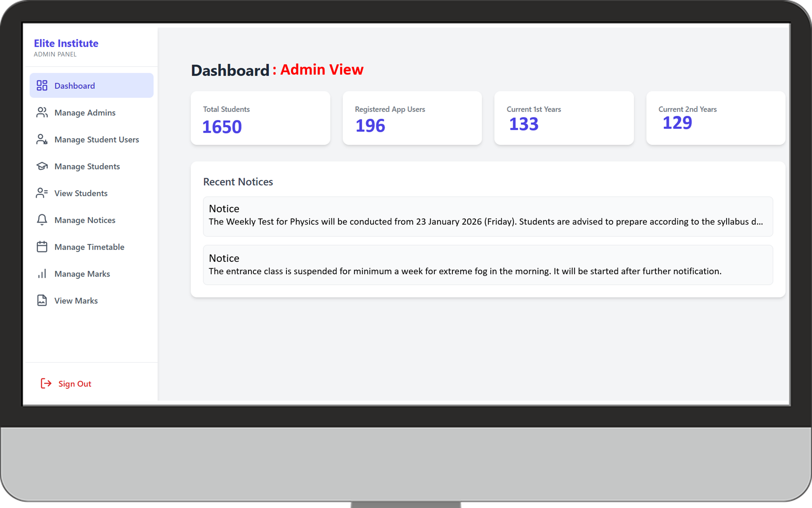The width and height of the screenshot is (812, 508).
Task: Click the Dashboard grid icon
Action: tap(42, 85)
